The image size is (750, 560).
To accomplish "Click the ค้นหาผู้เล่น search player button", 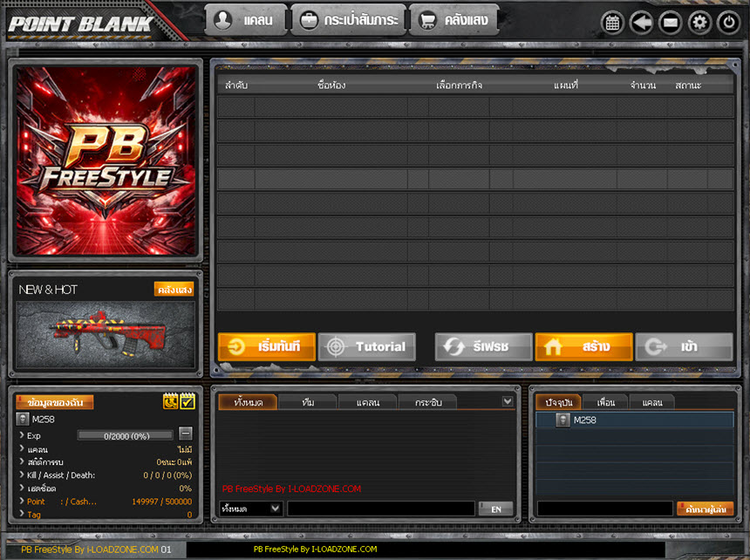I will (x=705, y=509).
